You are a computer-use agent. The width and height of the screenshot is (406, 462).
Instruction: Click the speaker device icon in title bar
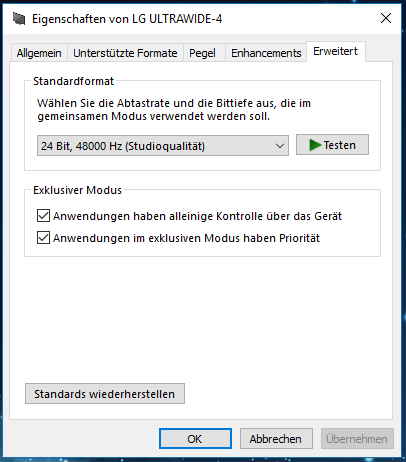click(x=19, y=19)
